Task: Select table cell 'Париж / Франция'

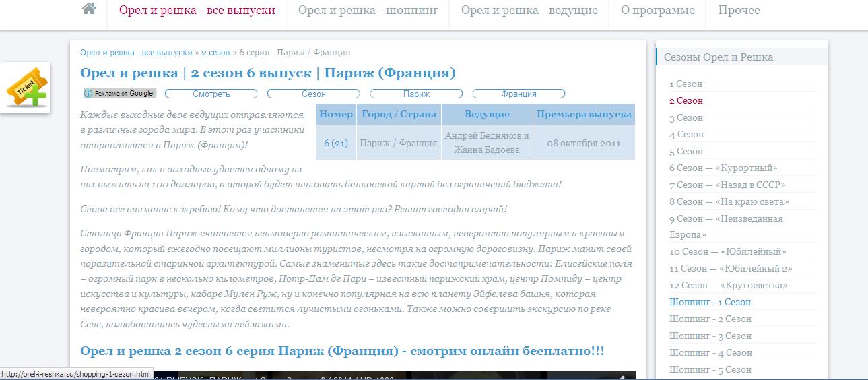Action: click(399, 143)
